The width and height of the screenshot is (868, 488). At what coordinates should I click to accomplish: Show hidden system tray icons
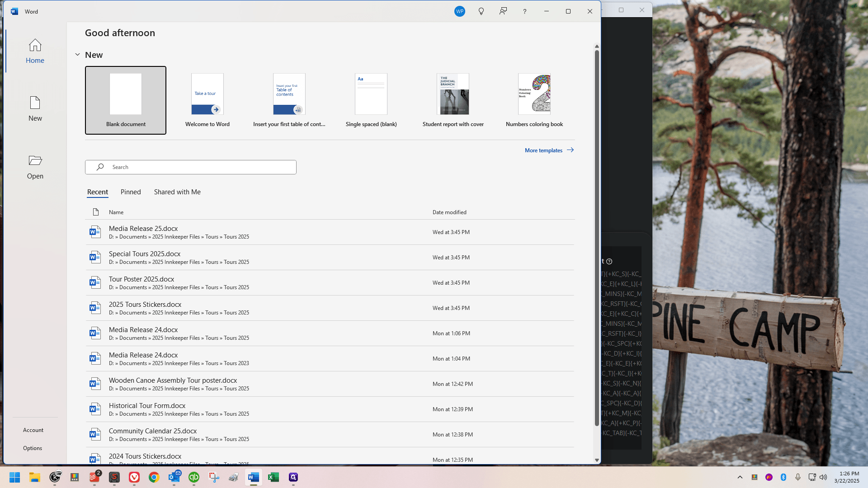point(740,477)
